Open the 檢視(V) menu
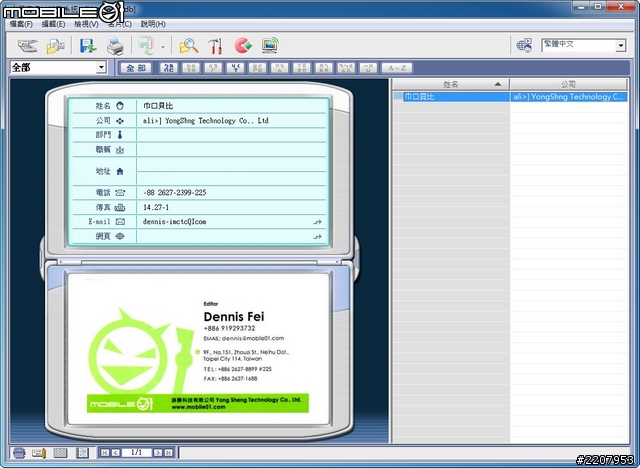Screen dimensions: 640x468 [x=87, y=24]
